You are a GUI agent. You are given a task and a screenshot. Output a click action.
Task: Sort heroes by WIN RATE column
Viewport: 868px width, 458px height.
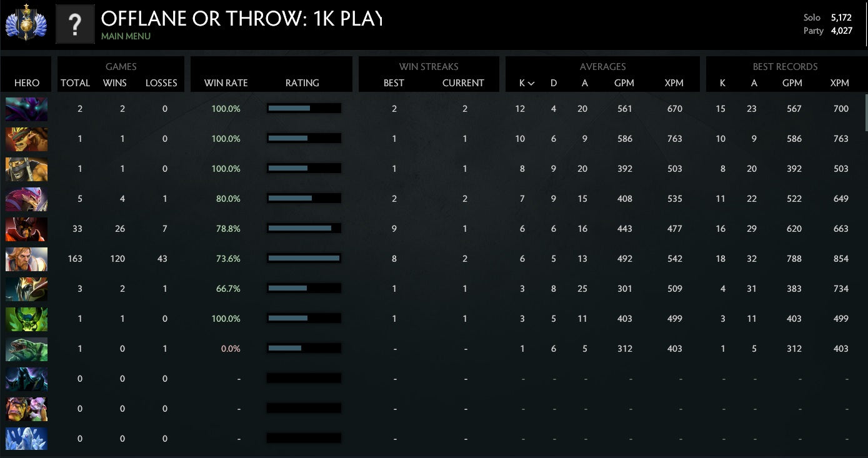click(x=226, y=83)
